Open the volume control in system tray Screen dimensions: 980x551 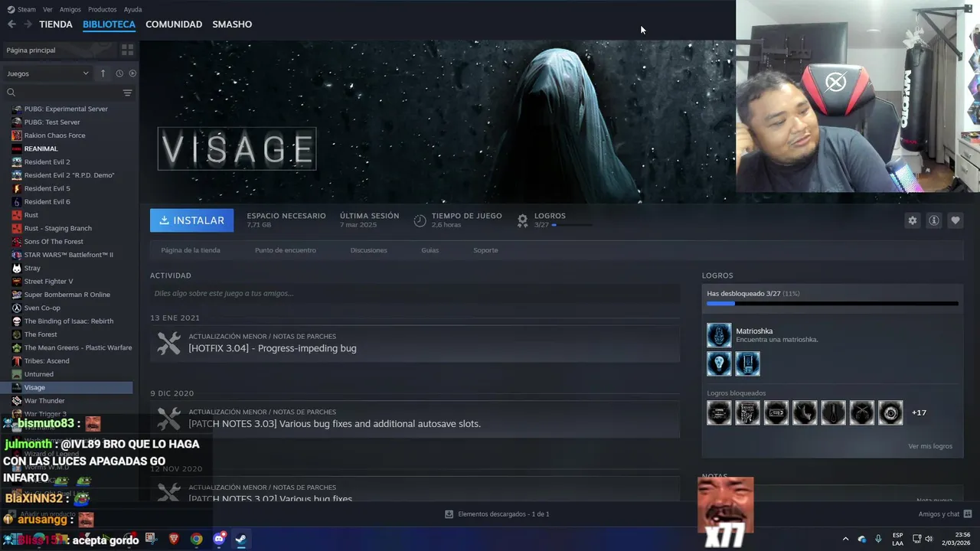[x=929, y=539]
